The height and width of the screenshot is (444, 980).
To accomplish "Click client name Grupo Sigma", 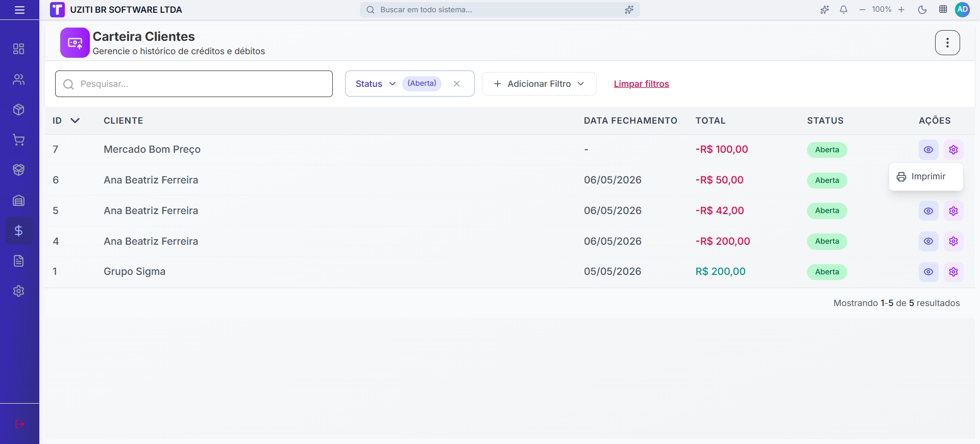I will 134,272.
